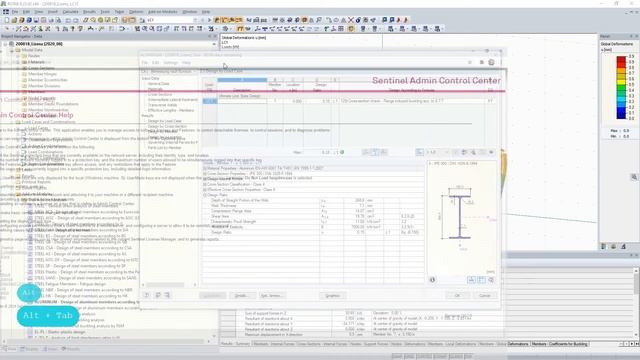The image size is (640, 360).
Task: Click the zoom icon at viewport right edge
Action: [633, 177]
